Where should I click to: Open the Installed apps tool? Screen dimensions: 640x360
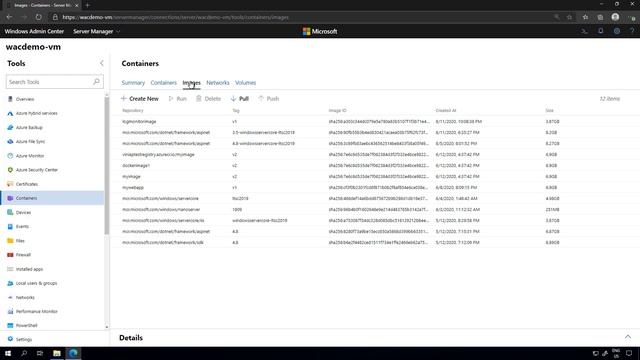29,269
